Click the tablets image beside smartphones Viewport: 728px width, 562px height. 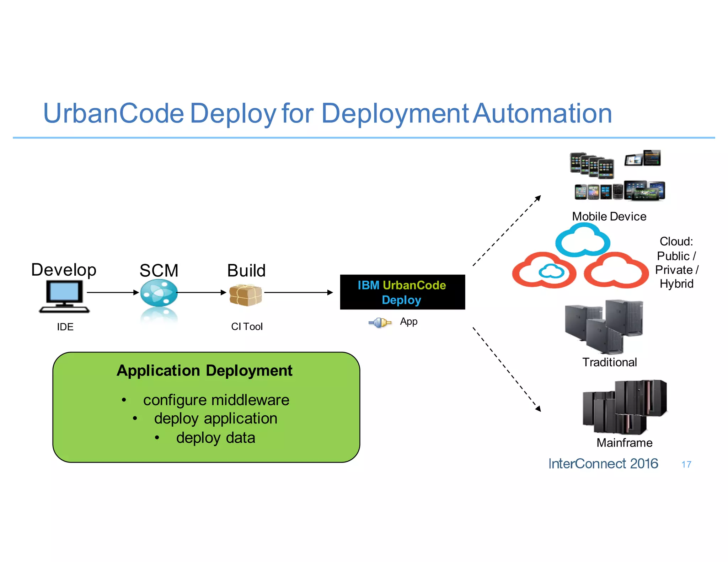643,158
